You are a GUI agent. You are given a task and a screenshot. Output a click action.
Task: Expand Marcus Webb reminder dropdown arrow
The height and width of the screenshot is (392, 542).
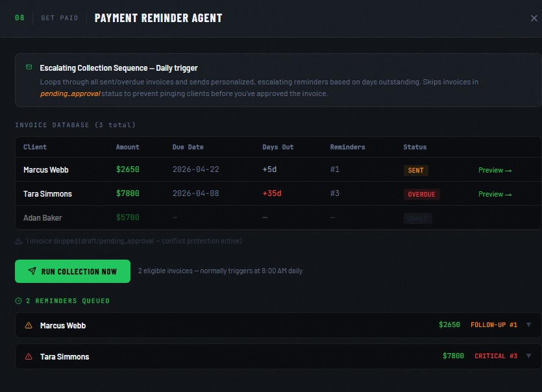528,325
